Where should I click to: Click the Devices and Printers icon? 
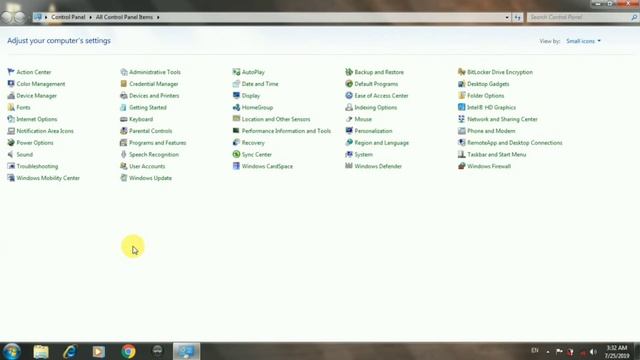(124, 96)
